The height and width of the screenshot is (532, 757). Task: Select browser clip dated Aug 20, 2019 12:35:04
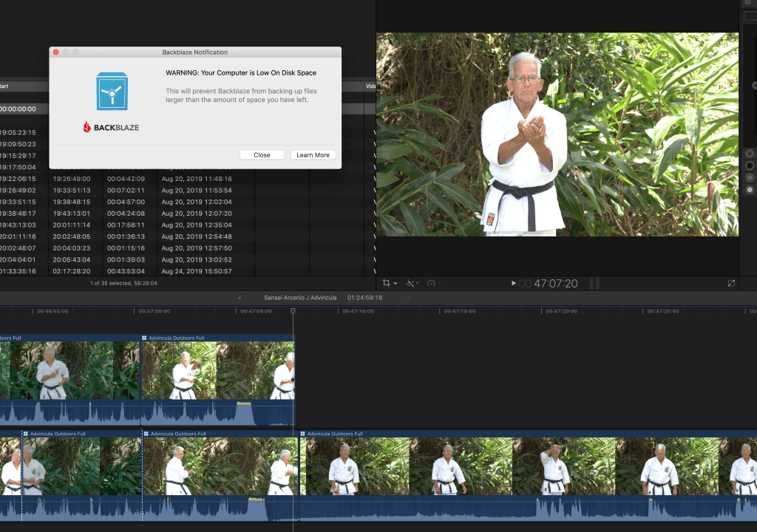coord(196,225)
